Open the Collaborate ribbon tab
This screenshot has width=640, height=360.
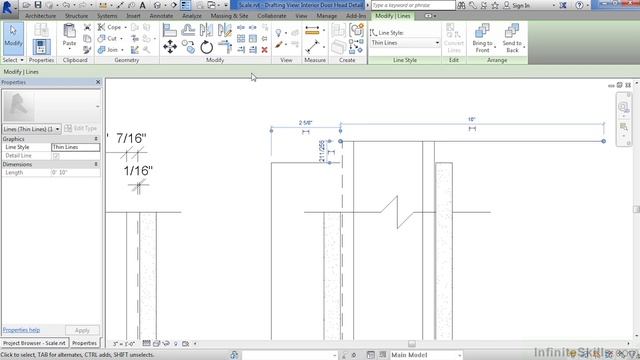272,16
